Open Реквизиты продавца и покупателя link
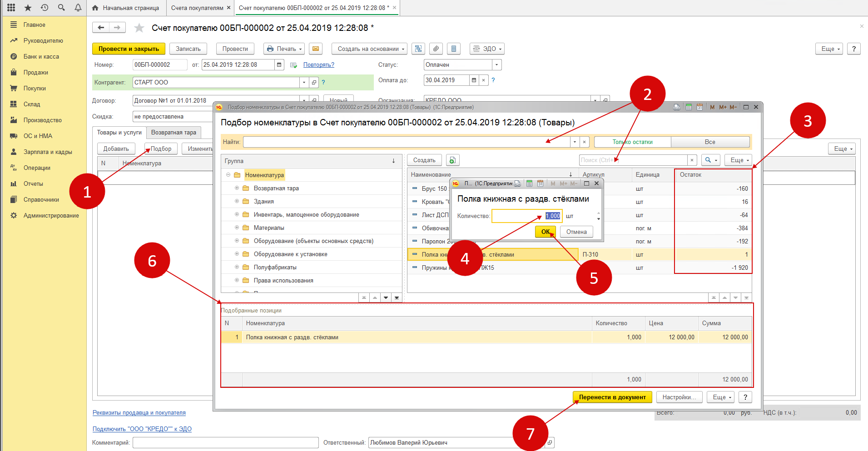868x451 pixels. [139, 413]
